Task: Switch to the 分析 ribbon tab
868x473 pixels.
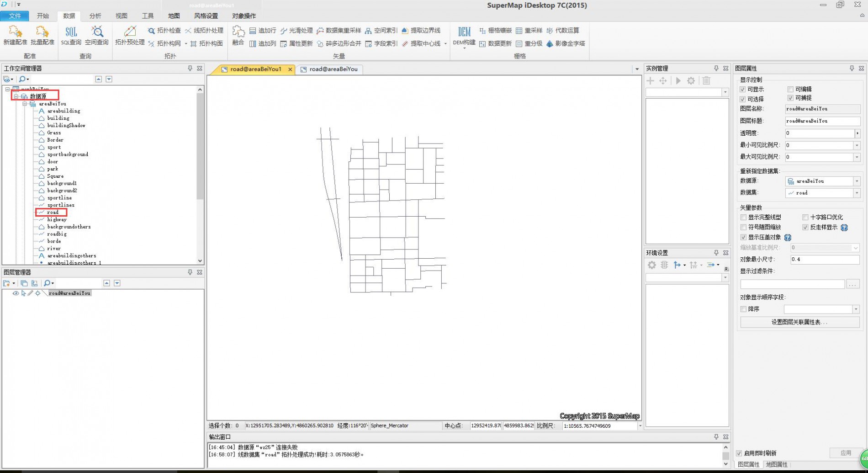Action: point(95,16)
